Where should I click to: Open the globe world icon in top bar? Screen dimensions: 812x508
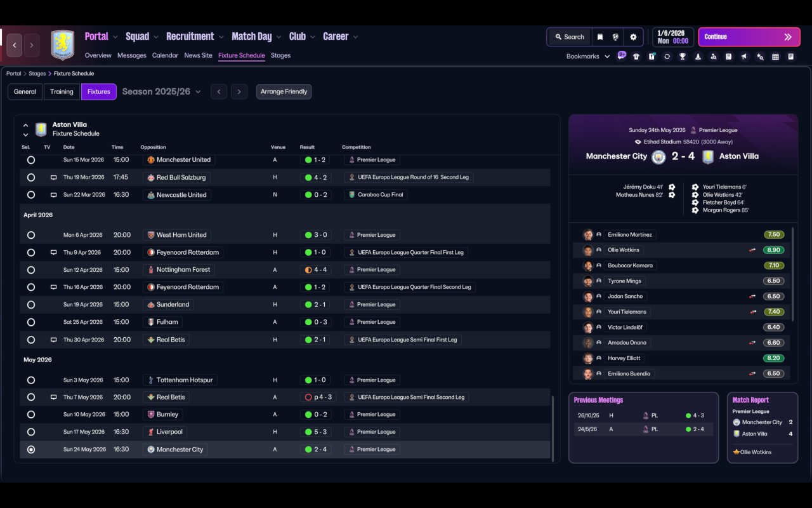click(x=615, y=37)
